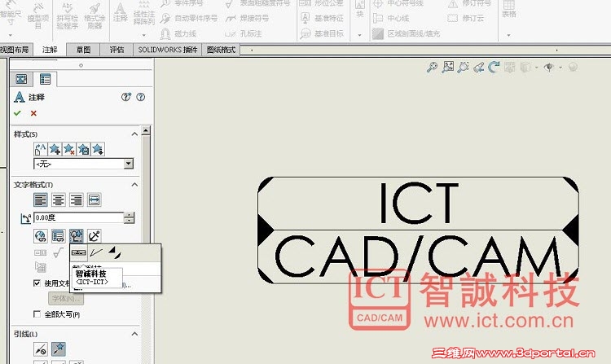Screen dimensions: 611x364
Task: Enable the 全部大写 checkbox
Action: point(37,314)
